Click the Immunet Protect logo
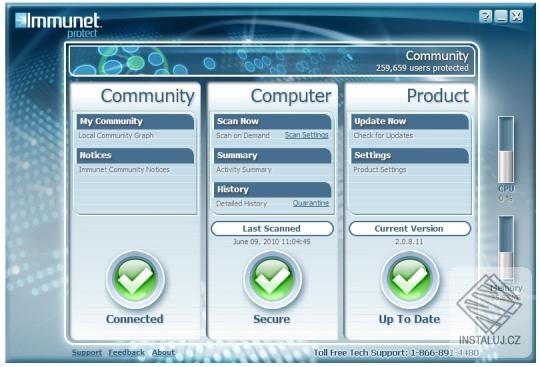 click(x=58, y=25)
